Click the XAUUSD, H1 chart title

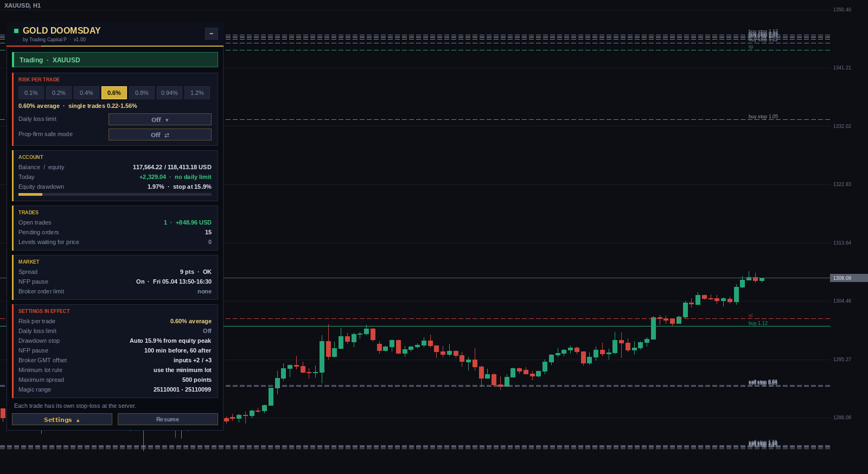click(22, 5)
